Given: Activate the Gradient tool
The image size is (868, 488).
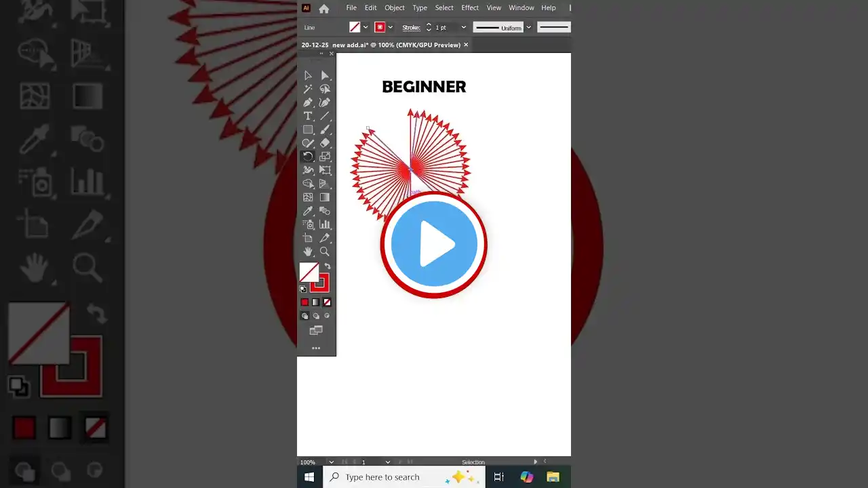Looking at the screenshot, I should [x=325, y=197].
